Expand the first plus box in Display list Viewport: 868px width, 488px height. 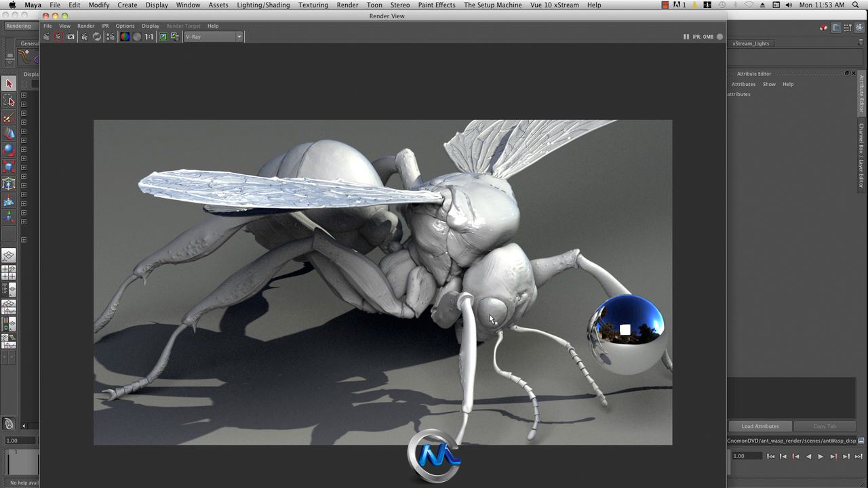point(24,96)
